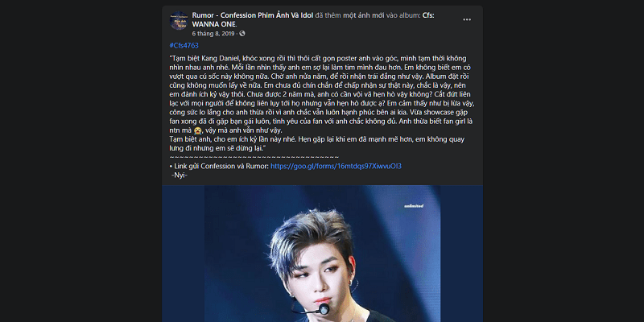The width and height of the screenshot is (644, 322).
Task: Click the '-Nyi-' admin signature
Action: [x=179, y=175]
